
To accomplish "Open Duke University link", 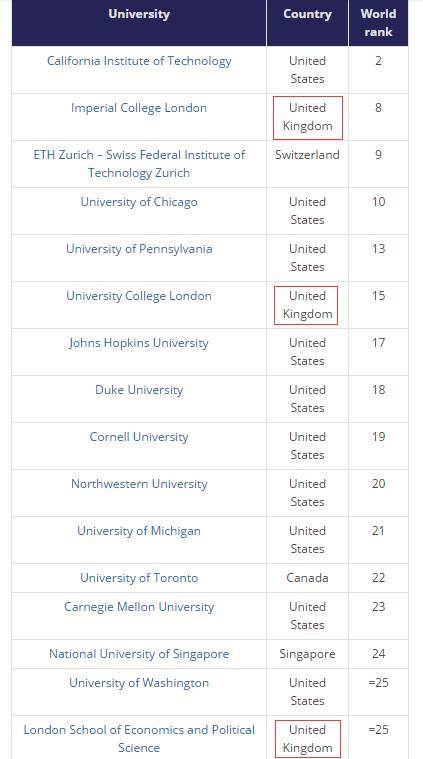I will coord(139,390).
